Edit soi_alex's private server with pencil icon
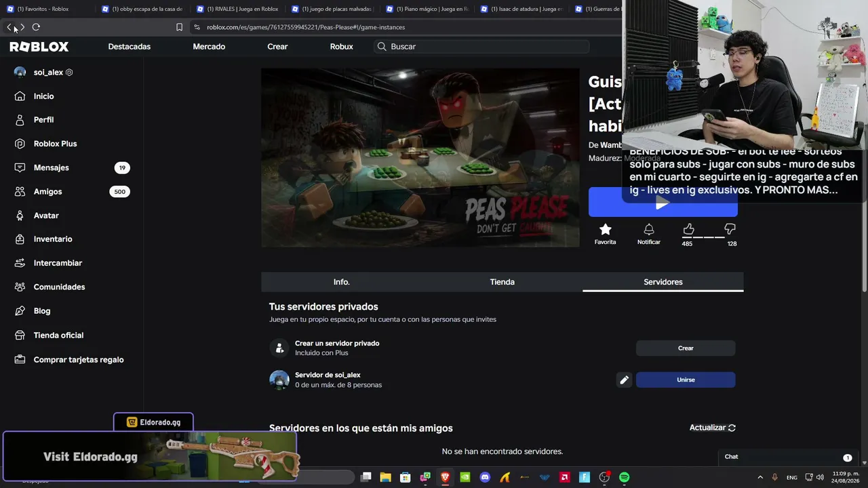 [x=625, y=380]
